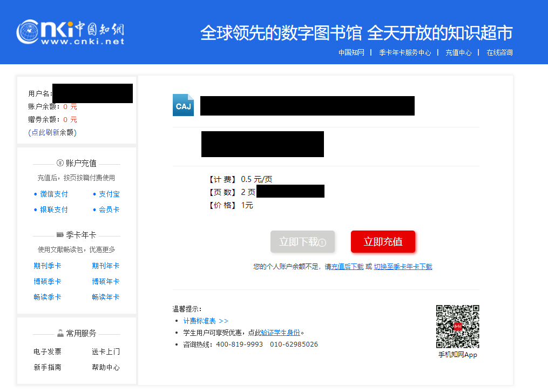Click the red 立即充值 button
Viewport: 548px width, 392px height.
(x=383, y=241)
